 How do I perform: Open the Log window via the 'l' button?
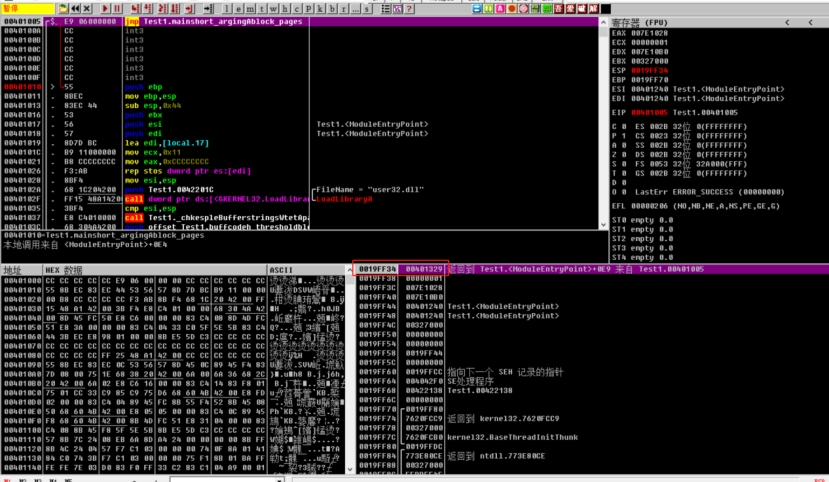226,9
